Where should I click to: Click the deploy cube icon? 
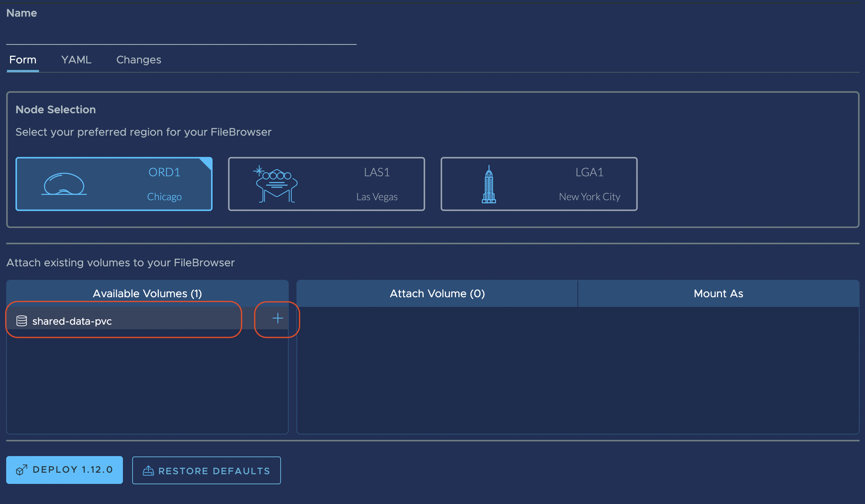[x=21, y=470]
